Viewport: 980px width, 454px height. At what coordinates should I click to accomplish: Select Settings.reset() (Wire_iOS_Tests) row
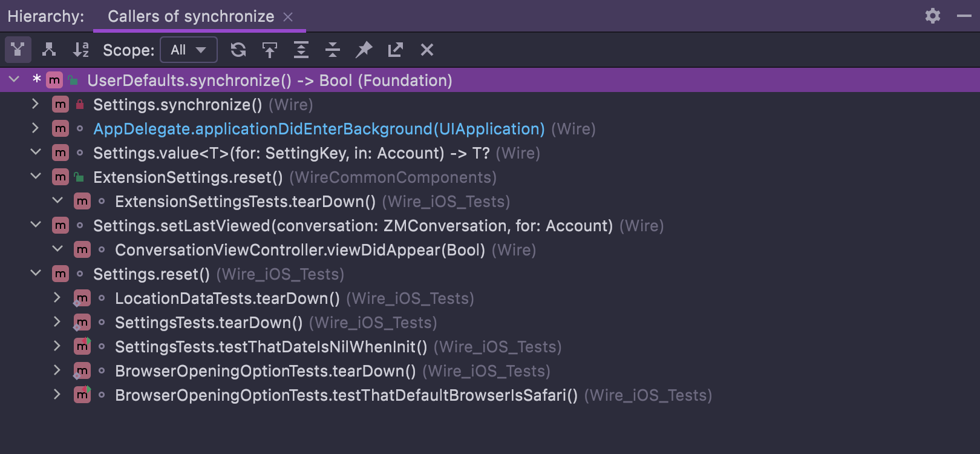(490, 274)
